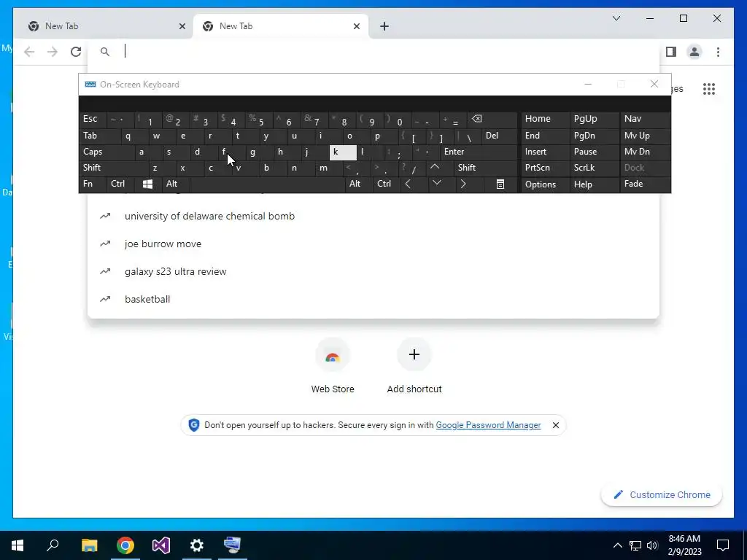This screenshot has height=560, width=747.
Task: Tap the backspace key on On-Screen Keyboard
Action: pyautogui.click(x=492, y=119)
